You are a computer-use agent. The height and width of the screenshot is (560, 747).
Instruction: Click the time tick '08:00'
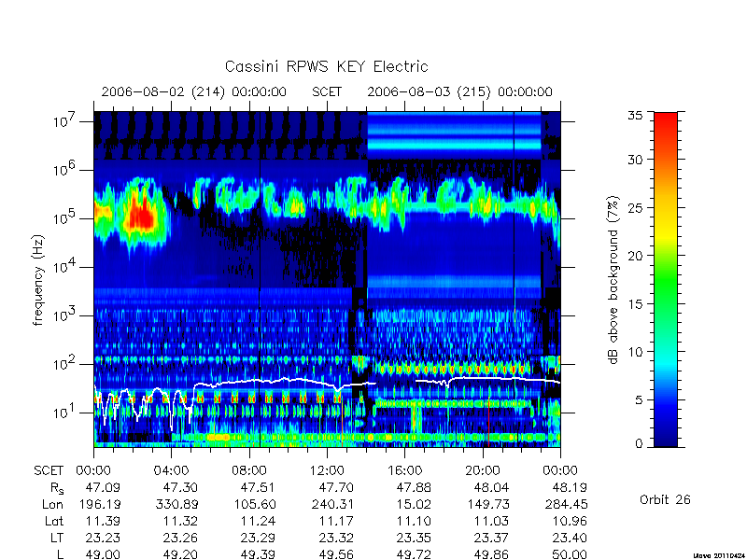click(x=249, y=471)
